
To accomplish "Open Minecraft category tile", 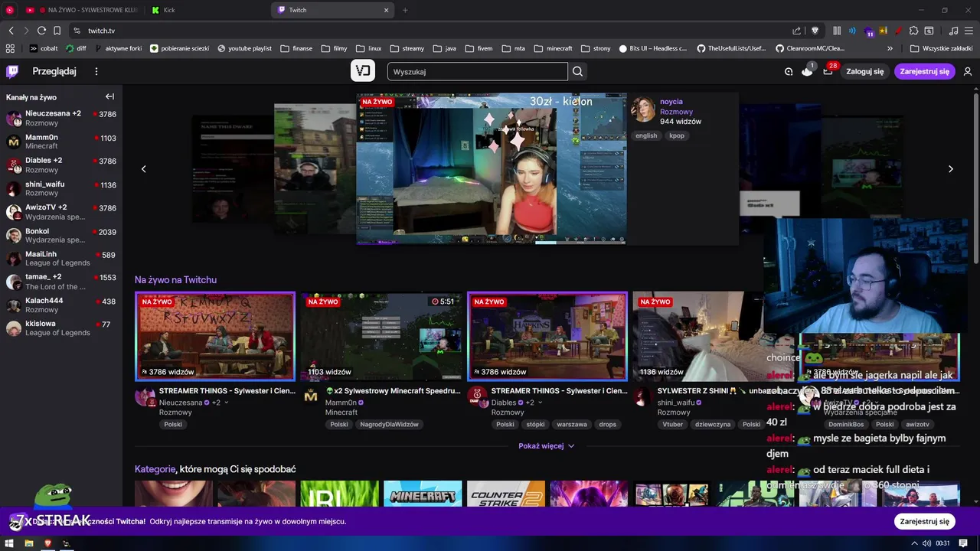I will pos(423,494).
